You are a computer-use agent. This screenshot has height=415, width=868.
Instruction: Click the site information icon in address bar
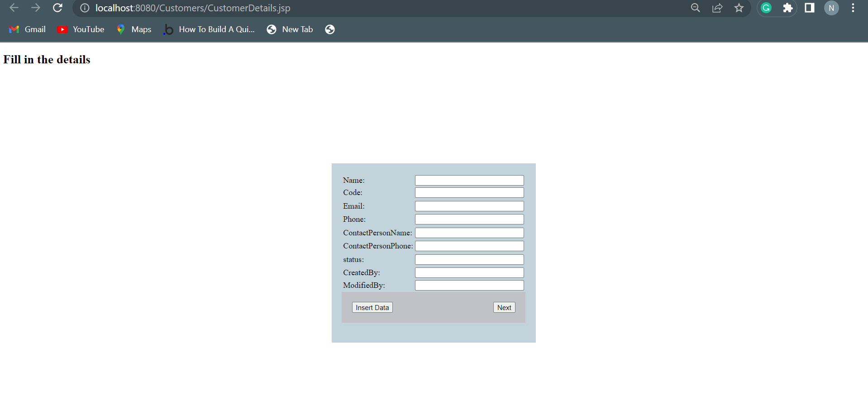pyautogui.click(x=84, y=8)
